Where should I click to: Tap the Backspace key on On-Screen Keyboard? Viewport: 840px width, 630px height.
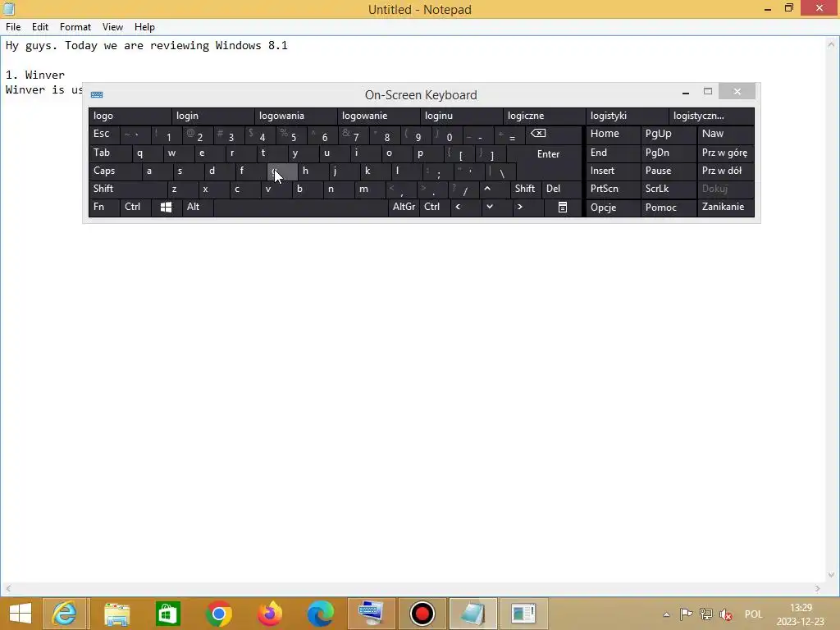pyautogui.click(x=553, y=134)
